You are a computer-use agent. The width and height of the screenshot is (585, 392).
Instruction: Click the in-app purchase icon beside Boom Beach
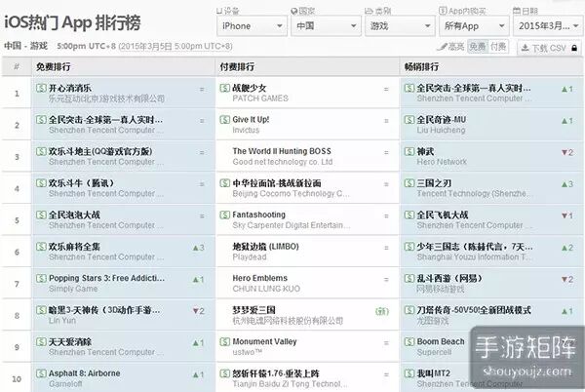point(409,341)
